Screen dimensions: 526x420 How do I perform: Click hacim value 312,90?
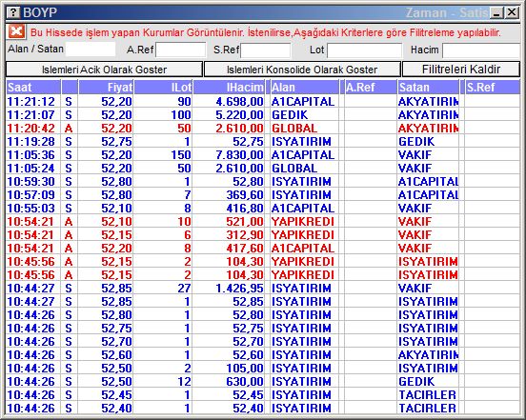pos(245,235)
